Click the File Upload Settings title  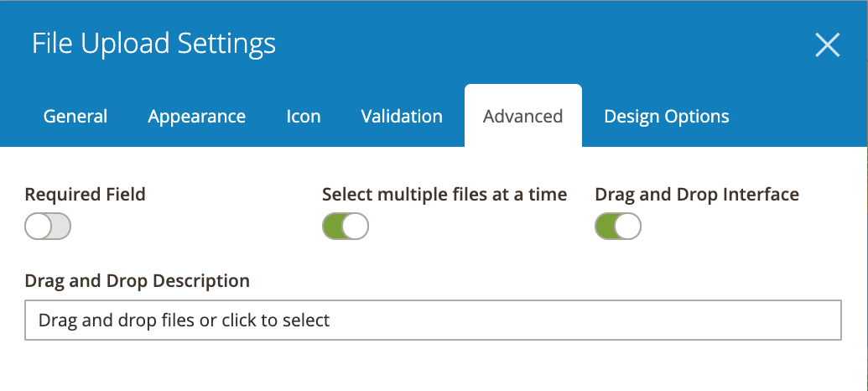pyautogui.click(x=154, y=44)
